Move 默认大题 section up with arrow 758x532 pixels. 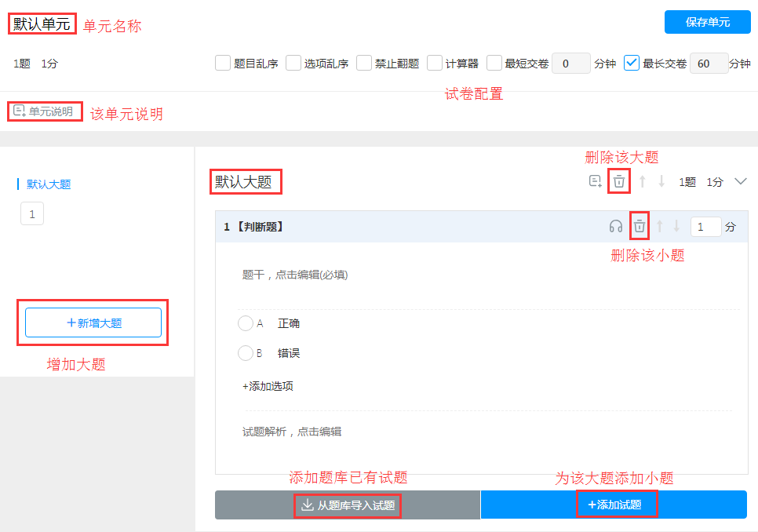(643, 182)
